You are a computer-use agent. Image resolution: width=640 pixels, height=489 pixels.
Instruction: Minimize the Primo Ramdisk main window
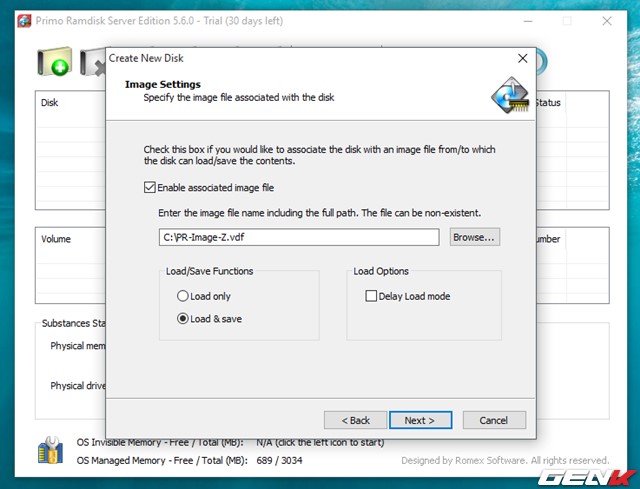tap(528, 21)
